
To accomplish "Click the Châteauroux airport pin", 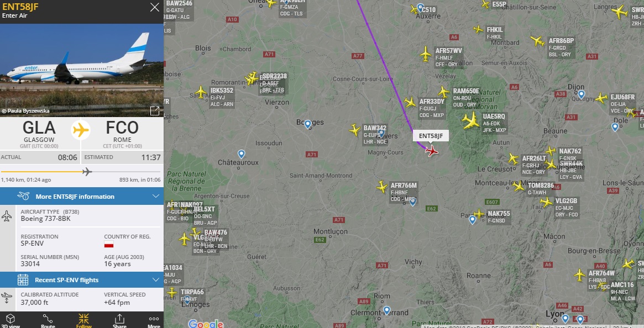I will coord(241,154).
